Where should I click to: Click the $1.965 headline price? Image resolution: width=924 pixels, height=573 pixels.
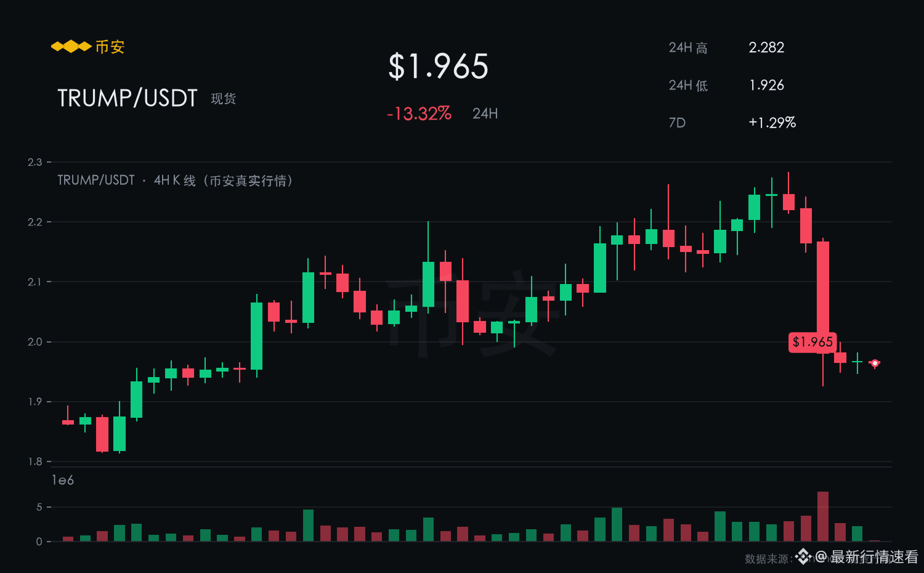coord(439,66)
